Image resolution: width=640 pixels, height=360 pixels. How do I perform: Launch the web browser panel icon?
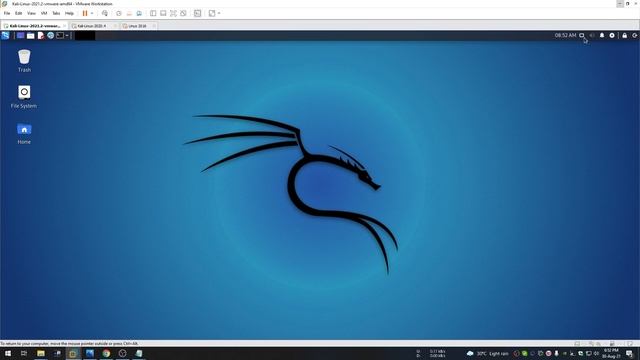[x=51, y=36]
